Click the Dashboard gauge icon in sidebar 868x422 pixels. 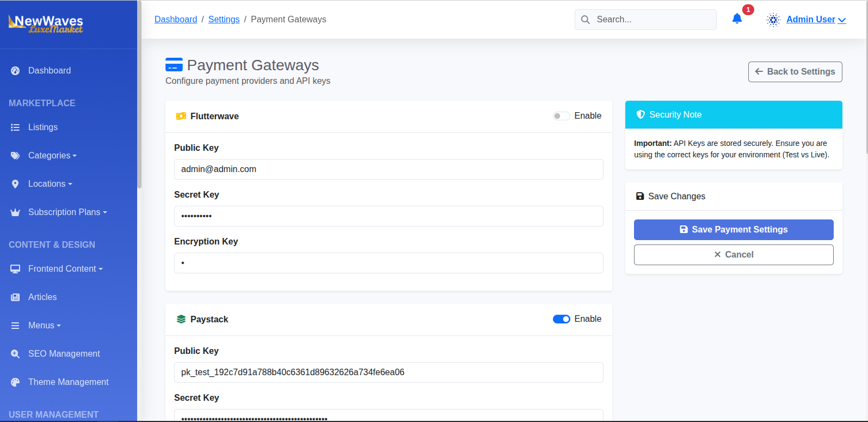point(15,71)
